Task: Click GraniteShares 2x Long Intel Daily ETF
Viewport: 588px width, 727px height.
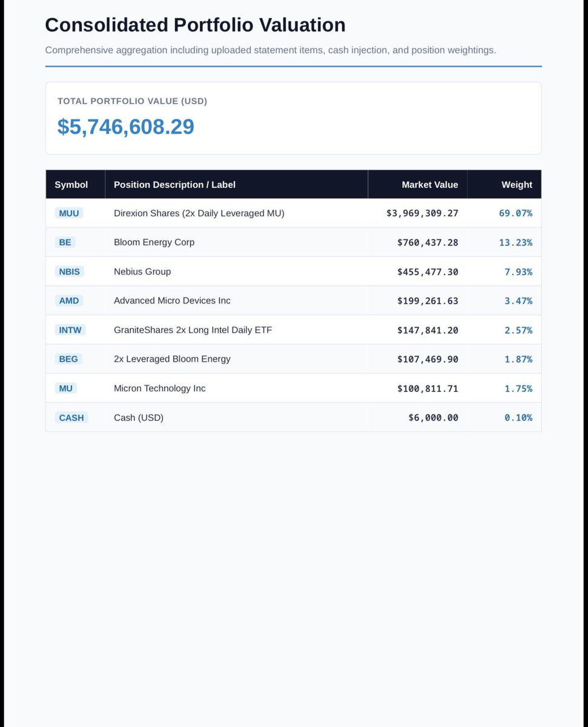Action: click(193, 330)
